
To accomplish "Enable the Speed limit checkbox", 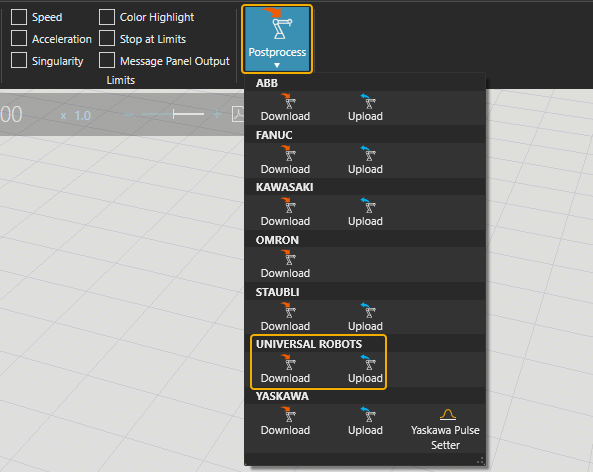I will [x=19, y=17].
